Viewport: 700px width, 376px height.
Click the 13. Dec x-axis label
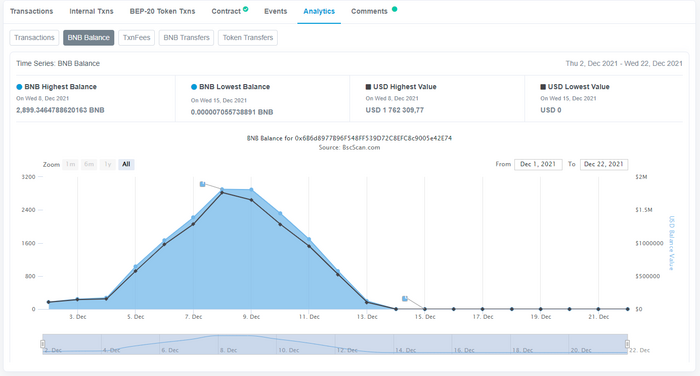click(x=367, y=317)
